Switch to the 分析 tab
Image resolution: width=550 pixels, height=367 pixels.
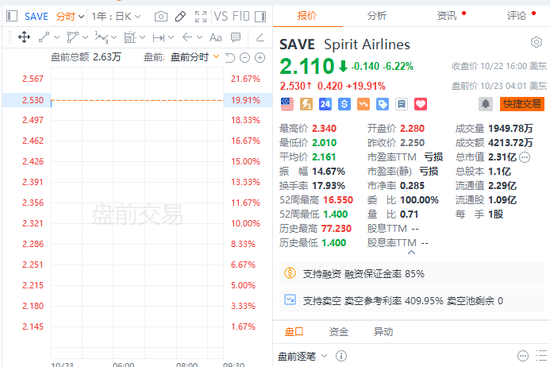pos(377,15)
